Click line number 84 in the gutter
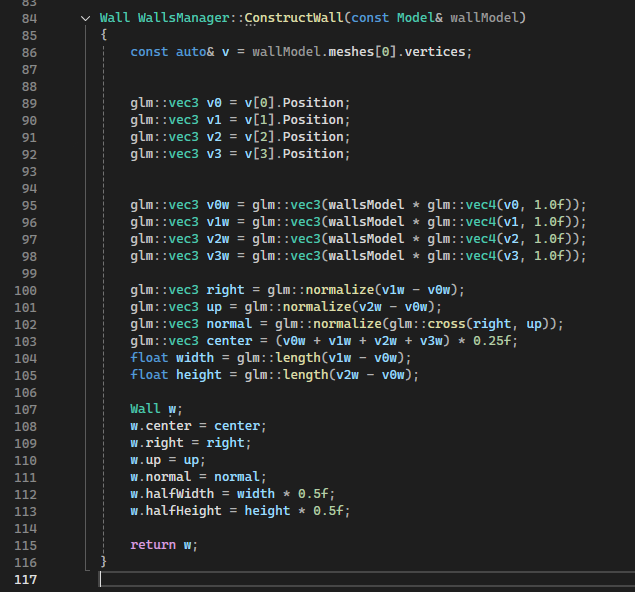This screenshot has height=592, width=635. point(26,19)
